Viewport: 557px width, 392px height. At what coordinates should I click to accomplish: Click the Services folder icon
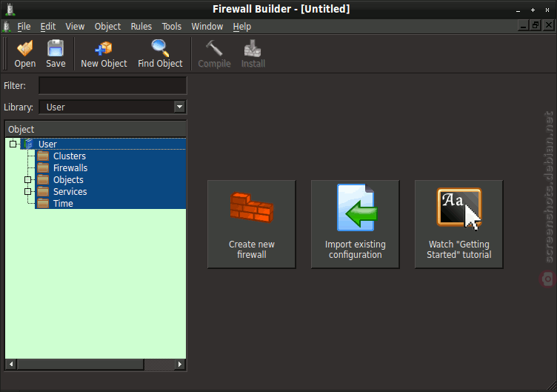(43, 192)
